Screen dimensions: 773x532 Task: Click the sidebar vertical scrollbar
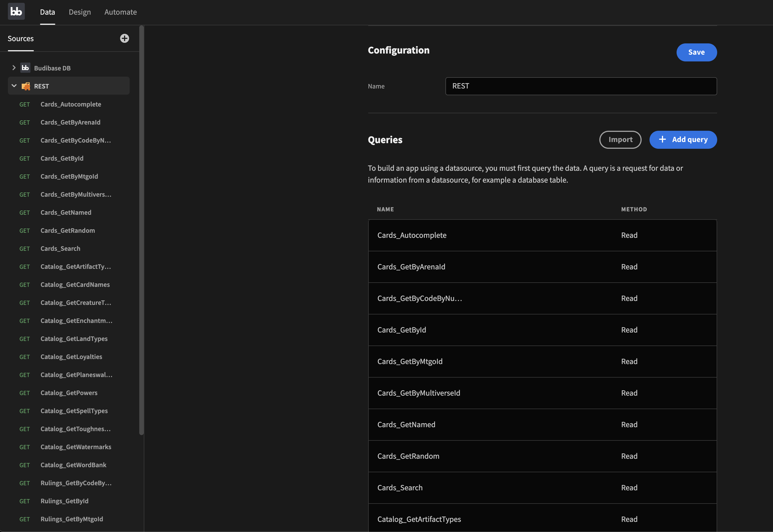142,230
